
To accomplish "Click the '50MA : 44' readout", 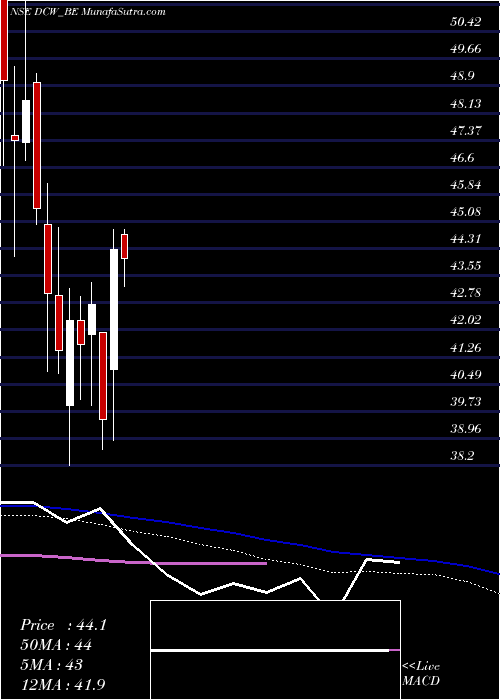I will [x=56, y=645].
